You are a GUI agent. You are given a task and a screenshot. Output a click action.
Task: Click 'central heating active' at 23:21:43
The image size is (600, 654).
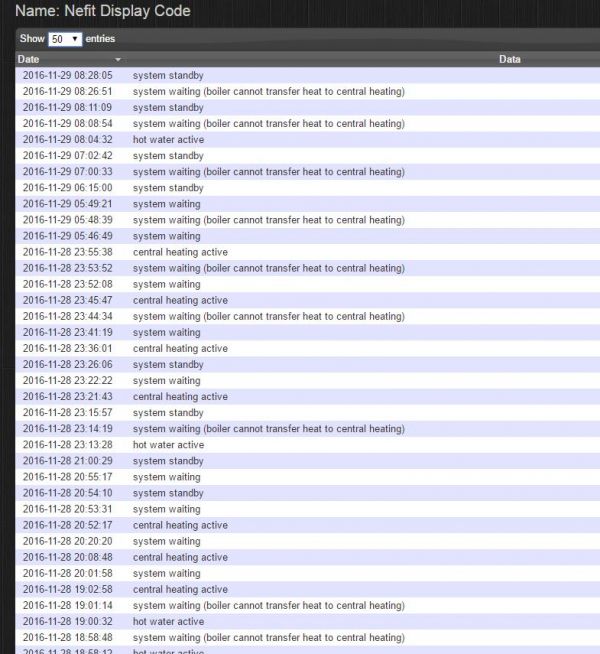point(180,397)
